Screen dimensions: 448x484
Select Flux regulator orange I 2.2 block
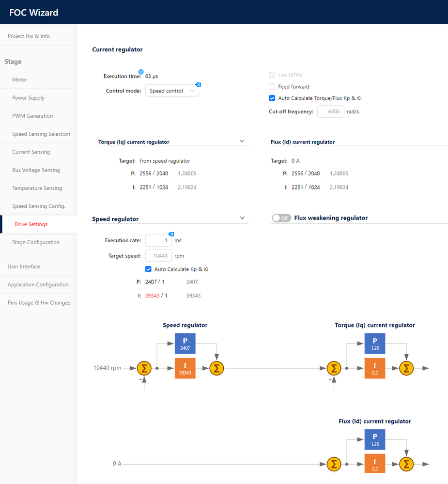[x=375, y=464]
